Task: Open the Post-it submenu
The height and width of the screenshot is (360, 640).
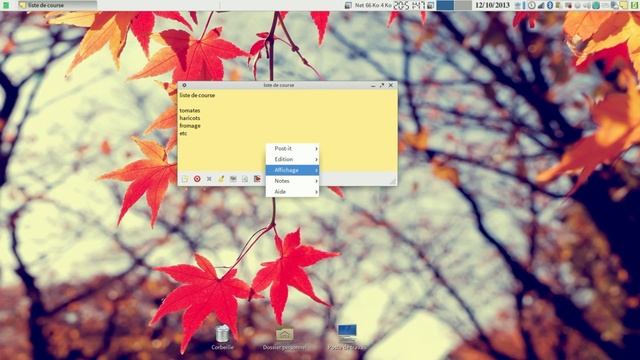Action: [x=292, y=149]
